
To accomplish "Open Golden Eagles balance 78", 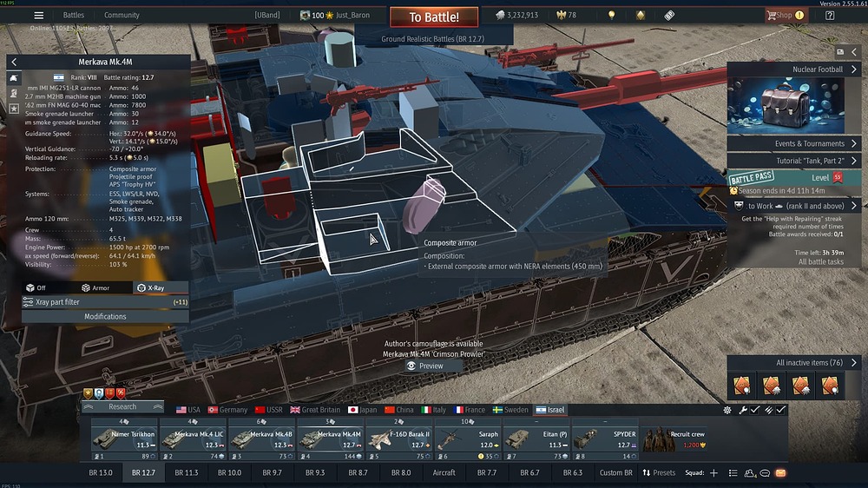I will pos(566,15).
